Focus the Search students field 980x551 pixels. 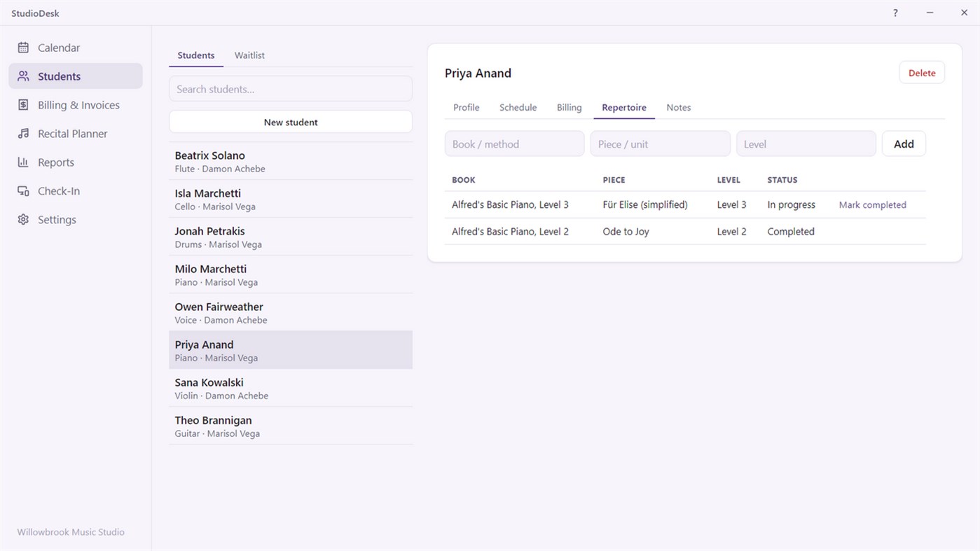291,89
